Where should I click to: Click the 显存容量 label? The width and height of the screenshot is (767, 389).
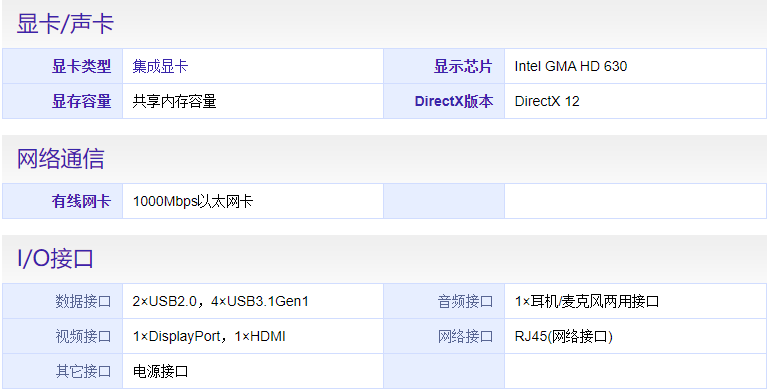[x=82, y=101]
